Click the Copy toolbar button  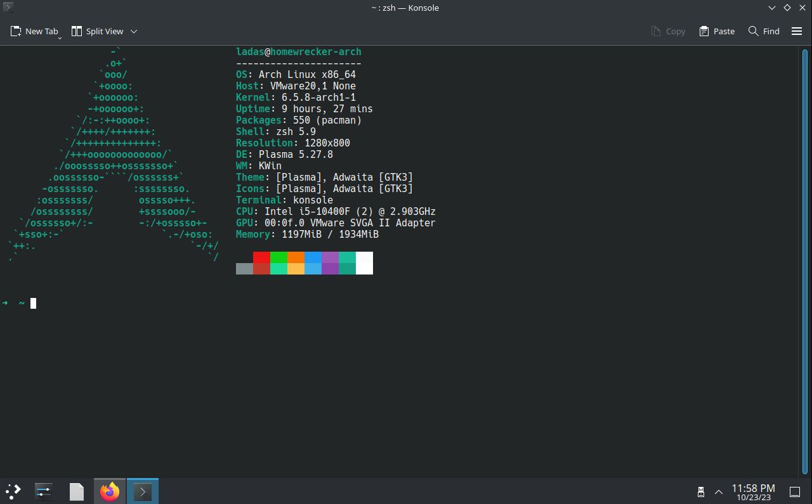tap(668, 31)
